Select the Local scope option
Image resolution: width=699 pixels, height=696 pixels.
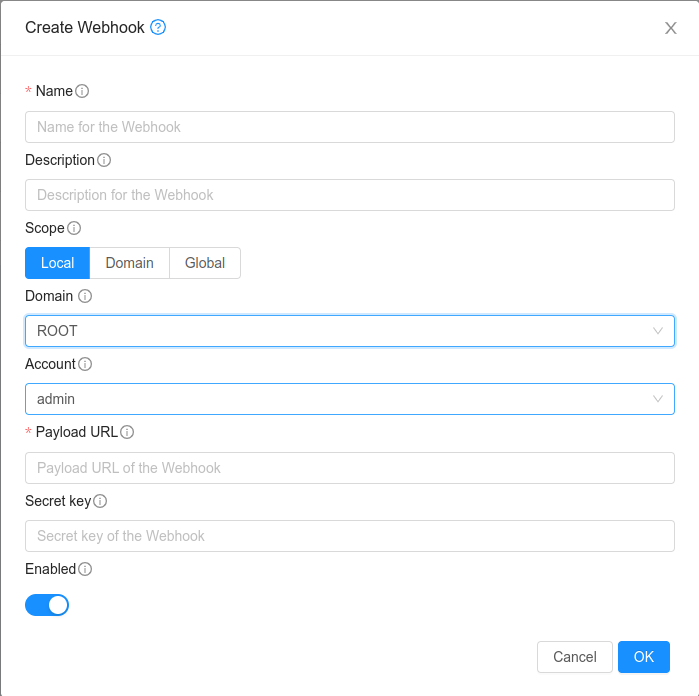tap(57, 263)
